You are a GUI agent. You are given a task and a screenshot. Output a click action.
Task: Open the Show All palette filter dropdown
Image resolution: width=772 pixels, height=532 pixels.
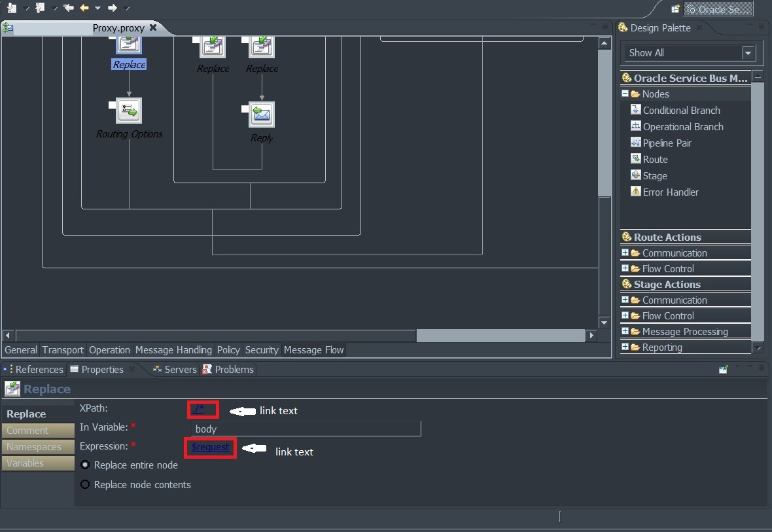click(x=748, y=53)
